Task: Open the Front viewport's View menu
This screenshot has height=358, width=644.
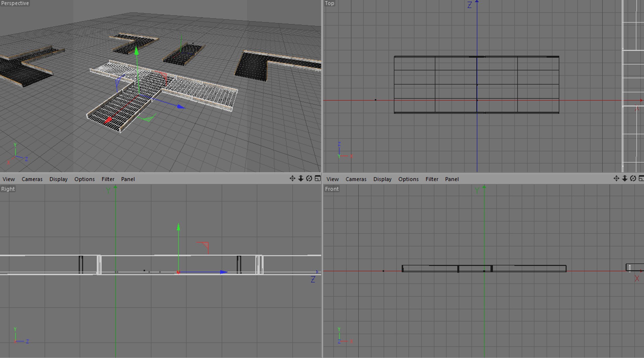Action: [333, 179]
